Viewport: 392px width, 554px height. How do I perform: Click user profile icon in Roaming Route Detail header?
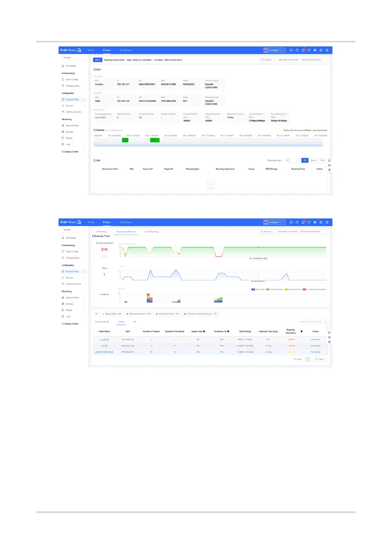(x=327, y=50)
